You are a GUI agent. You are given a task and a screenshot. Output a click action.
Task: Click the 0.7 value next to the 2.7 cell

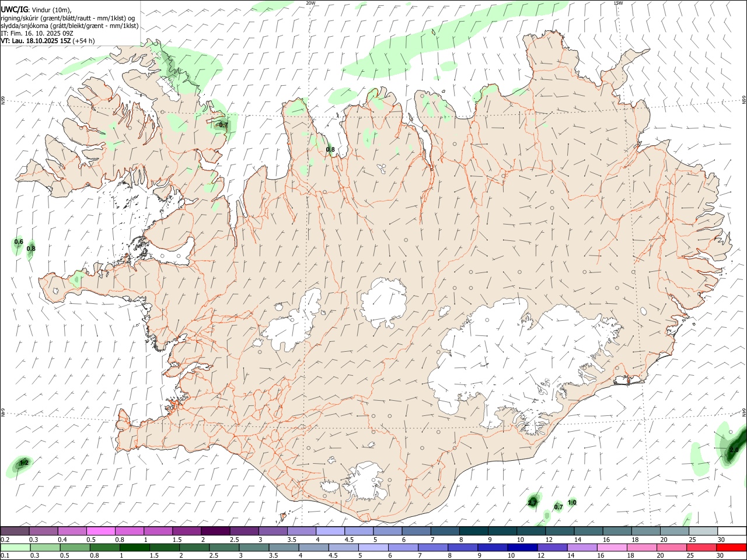[x=558, y=507]
